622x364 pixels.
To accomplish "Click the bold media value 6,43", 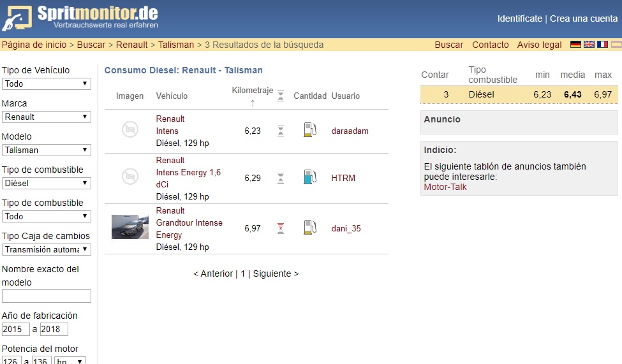I will pyautogui.click(x=573, y=94).
